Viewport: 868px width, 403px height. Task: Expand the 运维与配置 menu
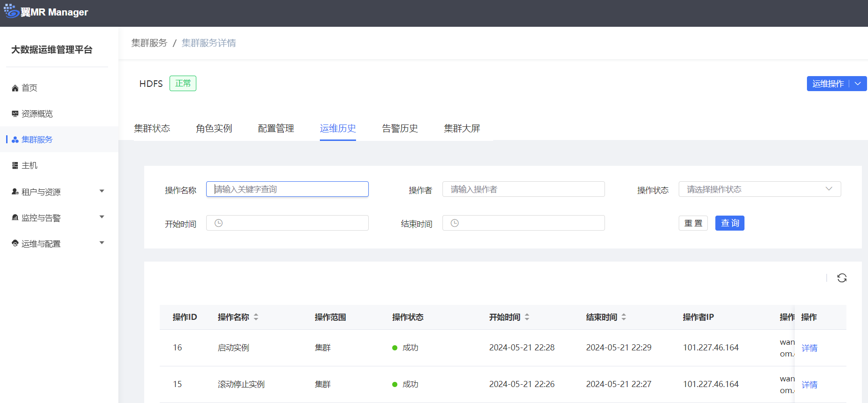click(x=102, y=243)
